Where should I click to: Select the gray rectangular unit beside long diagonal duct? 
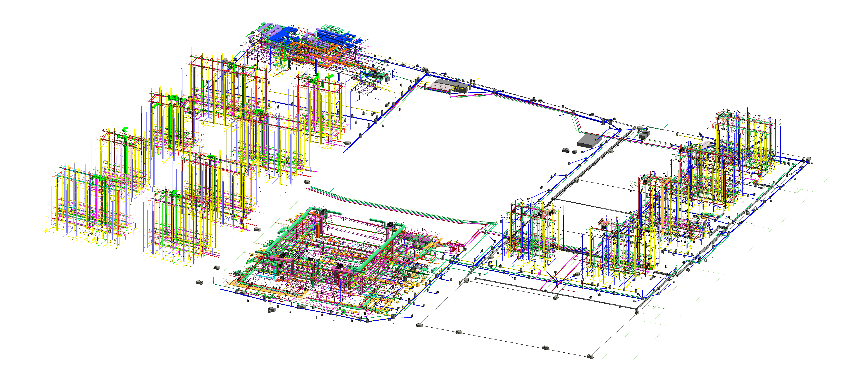590,140
